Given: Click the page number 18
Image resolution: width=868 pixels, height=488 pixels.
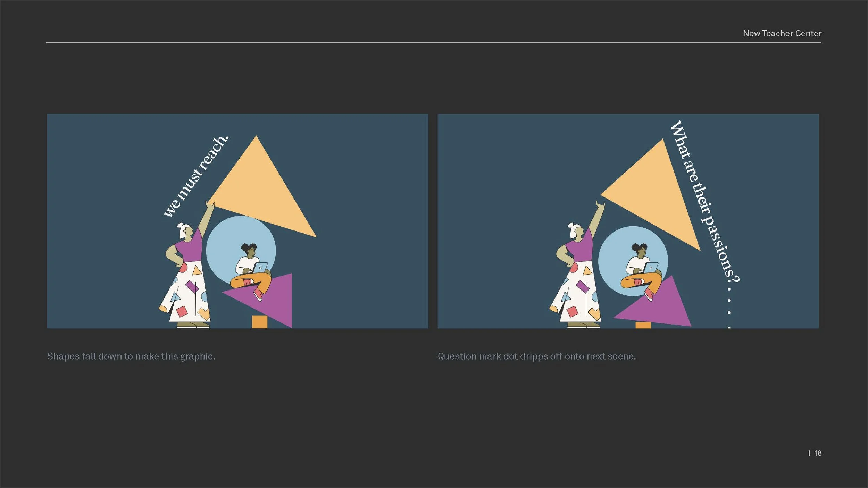Looking at the screenshot, I should (818, 453).
